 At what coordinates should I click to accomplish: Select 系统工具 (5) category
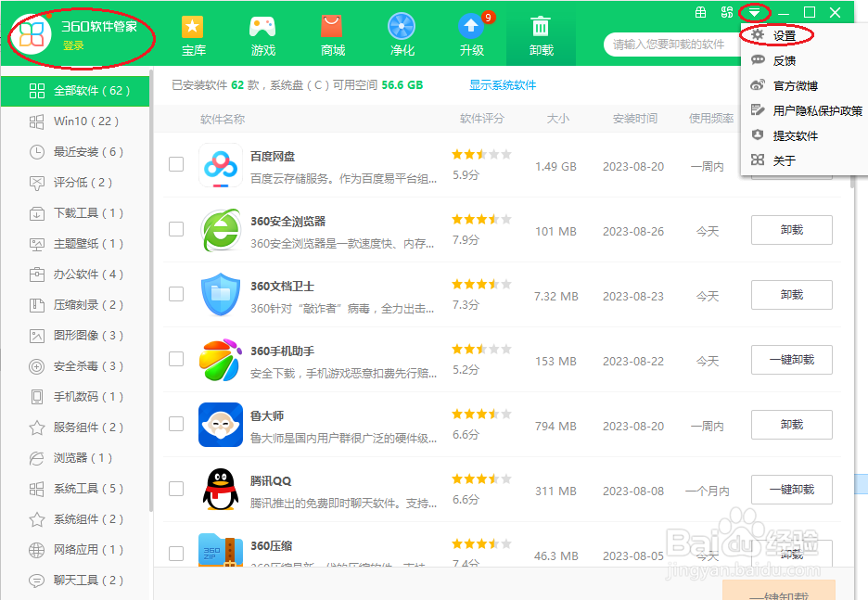(75, 489)
